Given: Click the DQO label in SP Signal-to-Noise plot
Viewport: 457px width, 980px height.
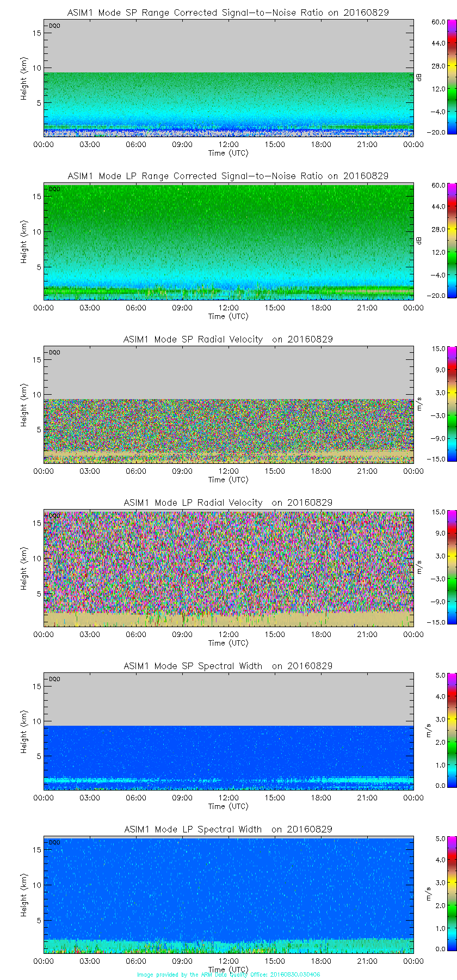Looking at the screenshot, I should (54, 26).
